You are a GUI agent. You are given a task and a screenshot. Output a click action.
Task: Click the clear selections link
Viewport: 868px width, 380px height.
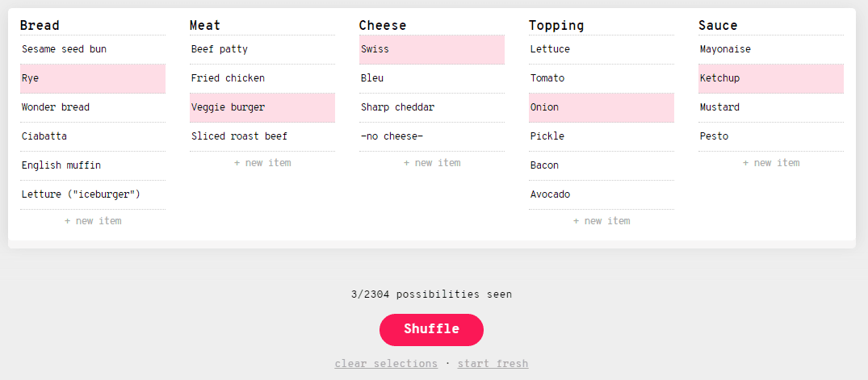point(386,364)
